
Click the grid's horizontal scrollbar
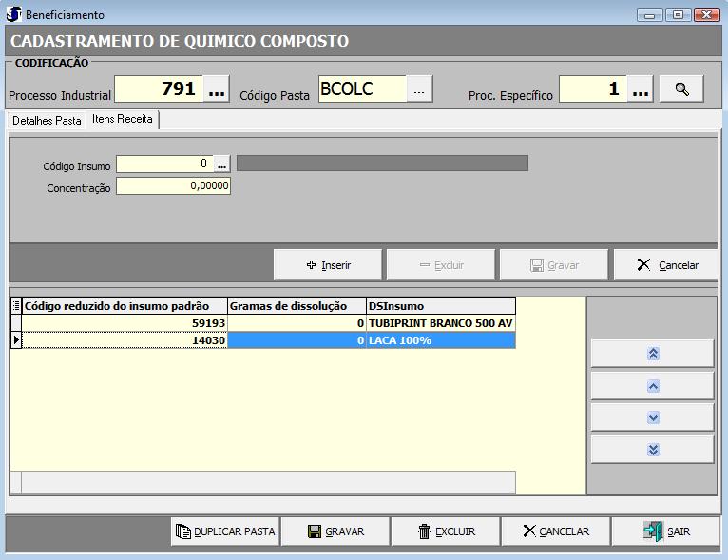point(268,482)
